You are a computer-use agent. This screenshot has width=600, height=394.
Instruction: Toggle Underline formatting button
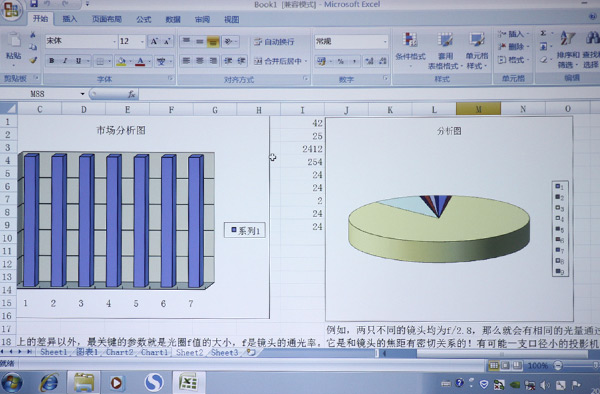pos(78,61)
